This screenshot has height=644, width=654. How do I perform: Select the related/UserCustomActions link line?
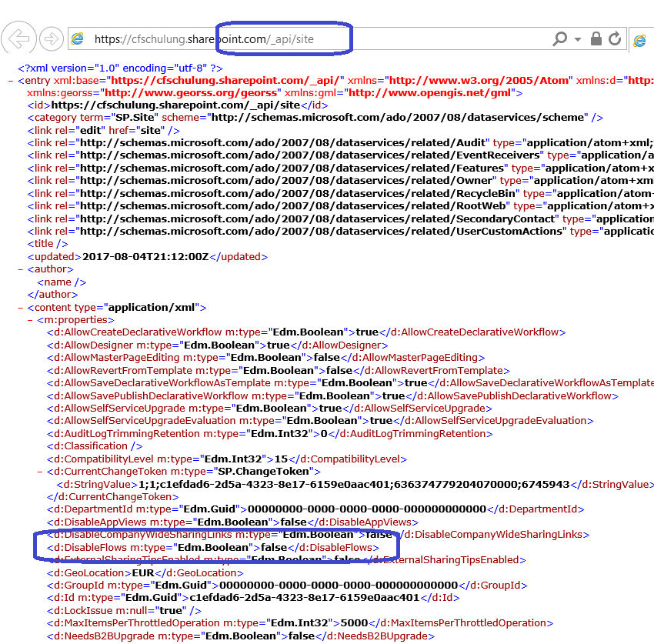coord(340,232)
